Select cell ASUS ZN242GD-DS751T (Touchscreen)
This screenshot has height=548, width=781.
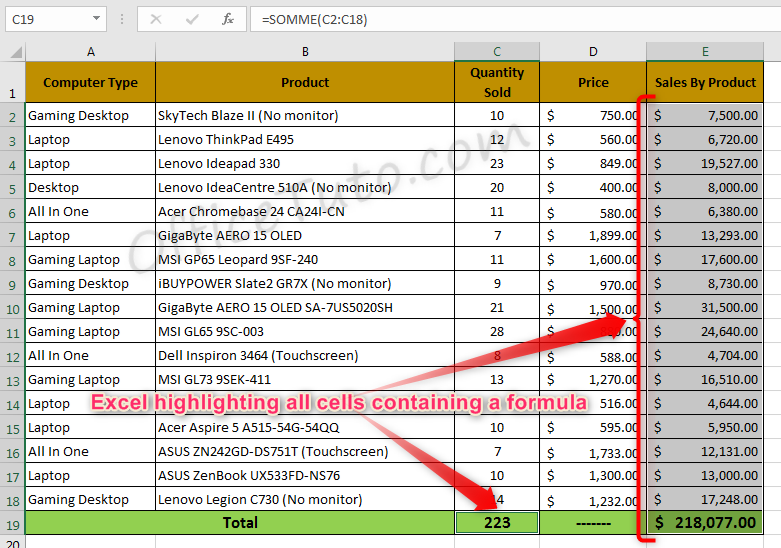pos(305,451)
